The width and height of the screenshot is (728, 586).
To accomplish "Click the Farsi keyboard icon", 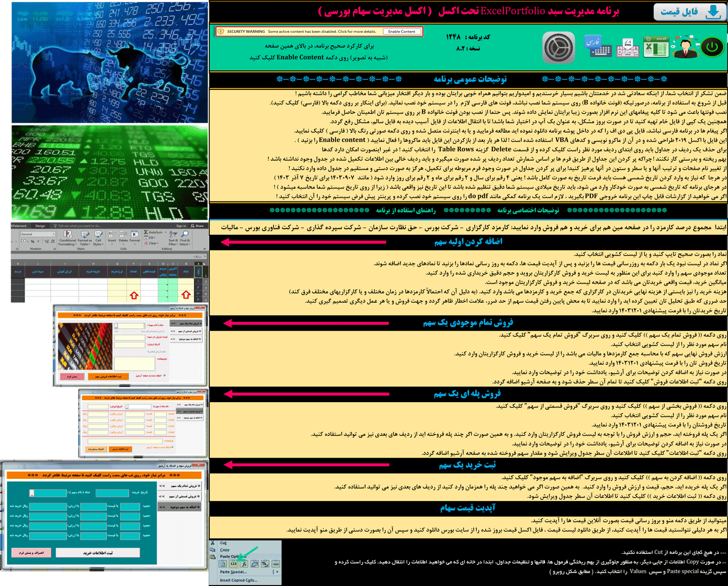I will [x=598, y=47].
